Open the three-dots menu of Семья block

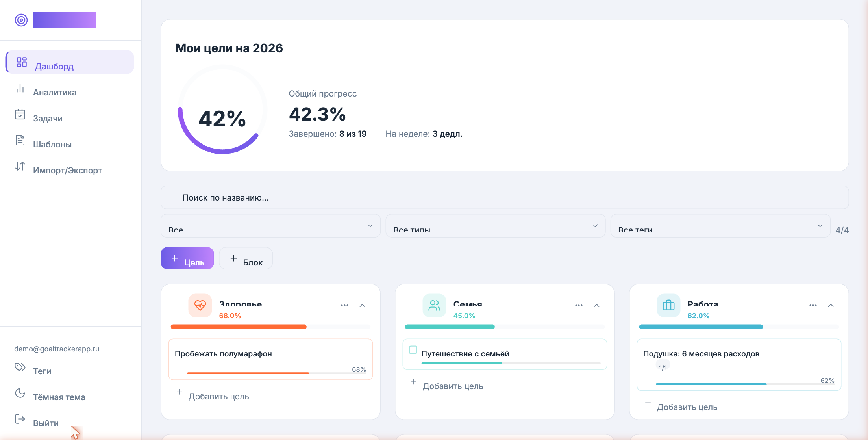(579, 305)
